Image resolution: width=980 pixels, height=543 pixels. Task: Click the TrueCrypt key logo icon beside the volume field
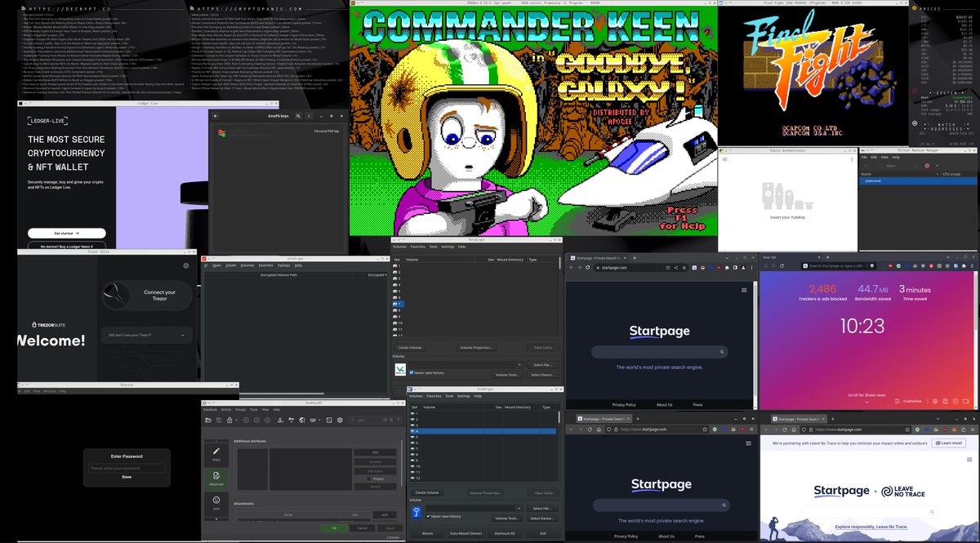tap(416, 512)
